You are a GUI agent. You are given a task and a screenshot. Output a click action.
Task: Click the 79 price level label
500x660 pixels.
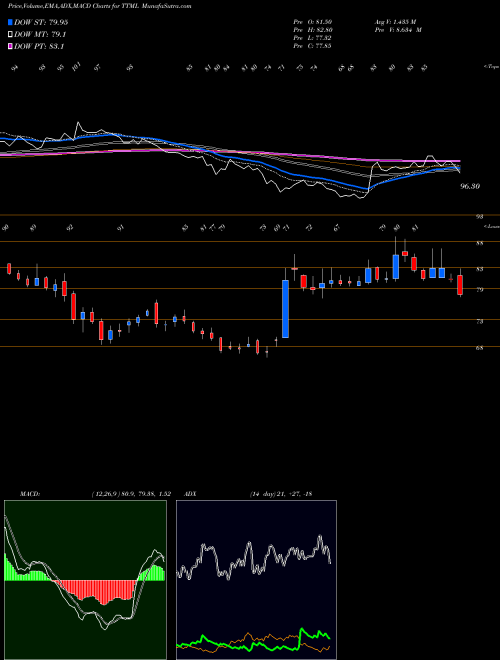480,290
